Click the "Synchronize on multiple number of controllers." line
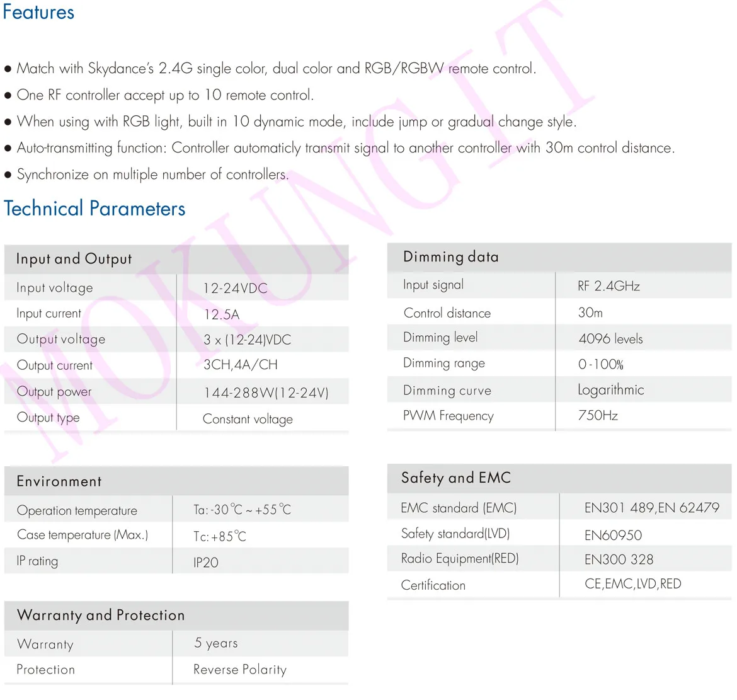Screen dimensions: 737x700 147,175
